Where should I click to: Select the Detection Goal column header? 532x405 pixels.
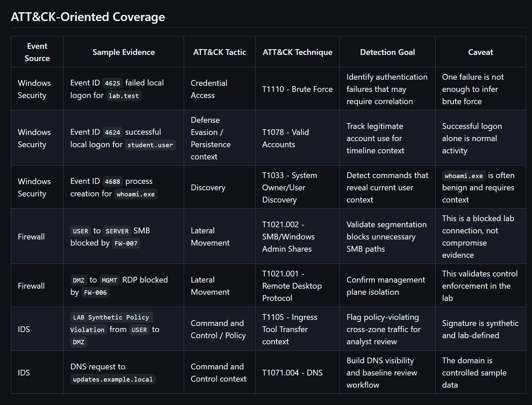tap(387, 52)
